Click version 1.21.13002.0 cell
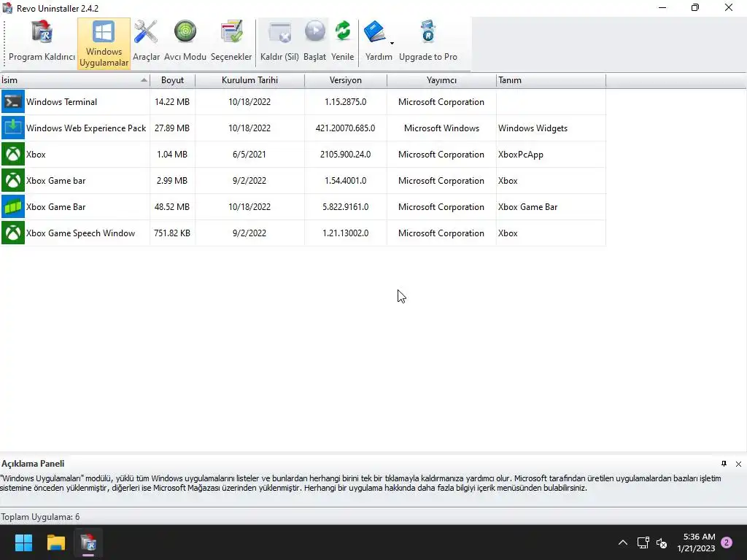747x560 pixels. [x=345, y=233]
